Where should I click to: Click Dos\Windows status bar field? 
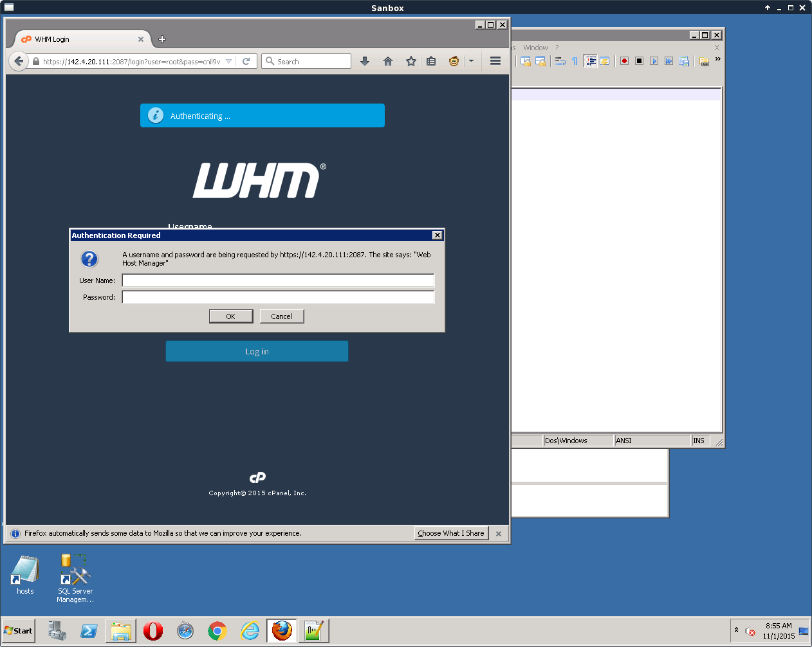(x=578, y=441)
